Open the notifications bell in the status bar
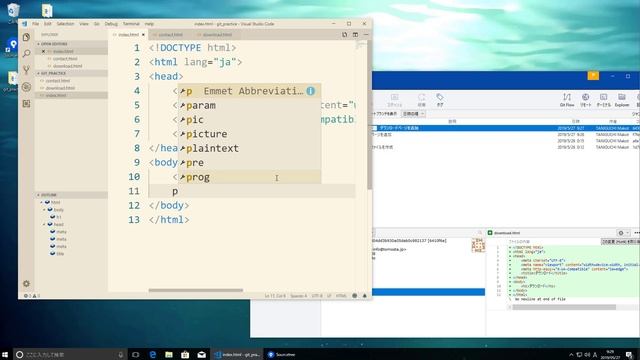Image resolution: width=640 pixels, height=360 pixels. click(x=364, y=296)
